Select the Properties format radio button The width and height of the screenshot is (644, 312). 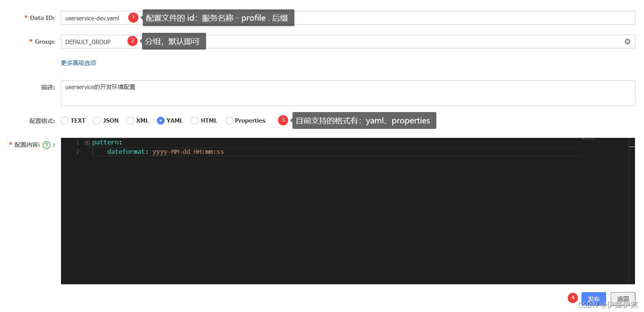(229, 121)
